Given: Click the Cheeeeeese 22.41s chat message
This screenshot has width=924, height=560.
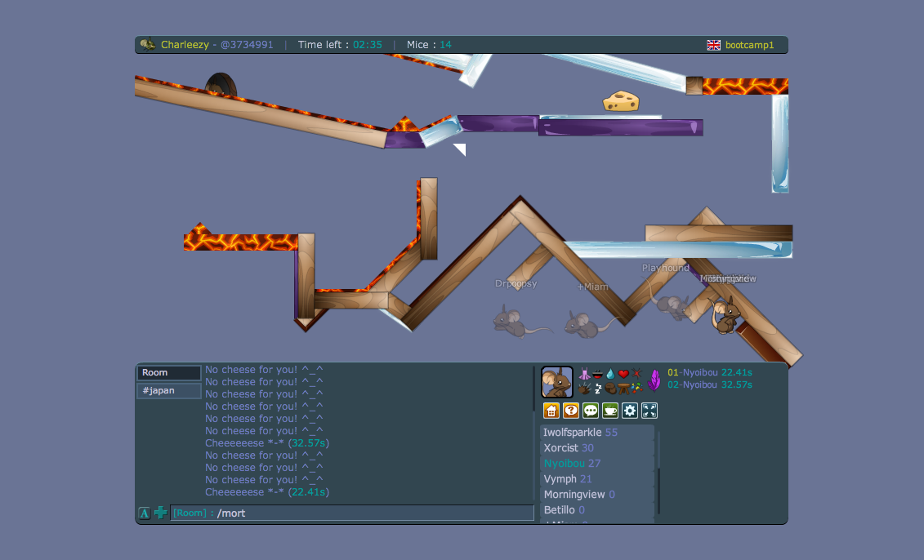Looking at the screenshot, I should click(x=267, y=491).
